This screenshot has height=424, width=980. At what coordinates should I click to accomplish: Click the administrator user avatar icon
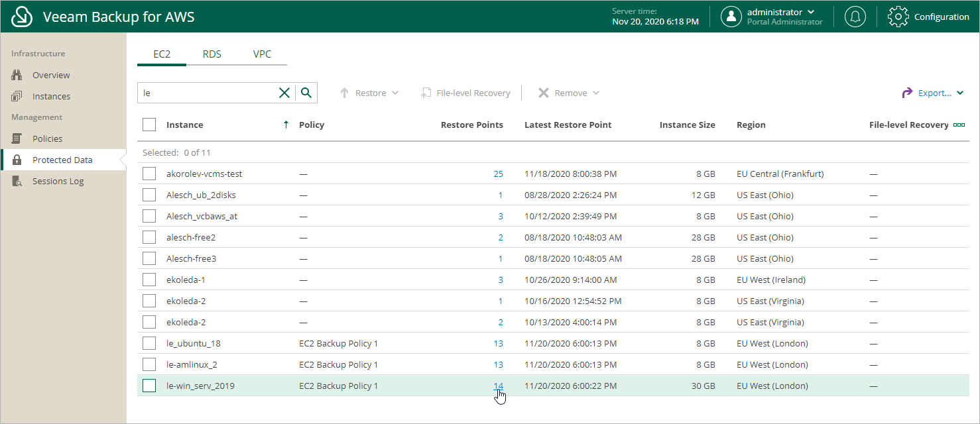731,17
